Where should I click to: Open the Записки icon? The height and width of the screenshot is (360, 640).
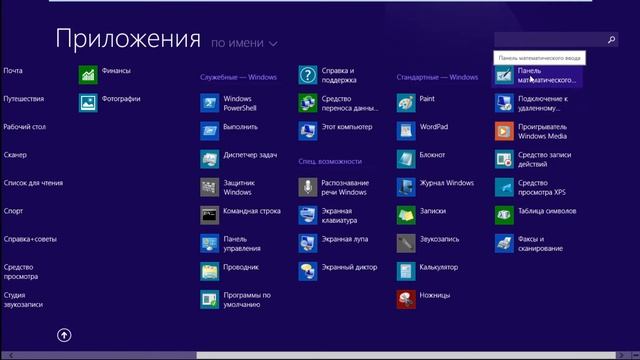[x=406, y=216]
